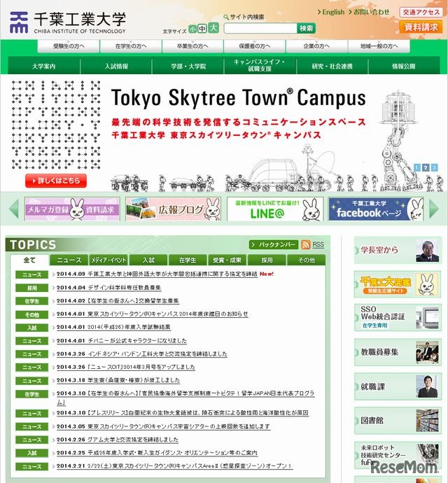The height and width of the screenshot is (483, 448).
Task: Click the 入試 tag beside 2014.4.01 入学試験結果
Action: click(x=32, y=328)
